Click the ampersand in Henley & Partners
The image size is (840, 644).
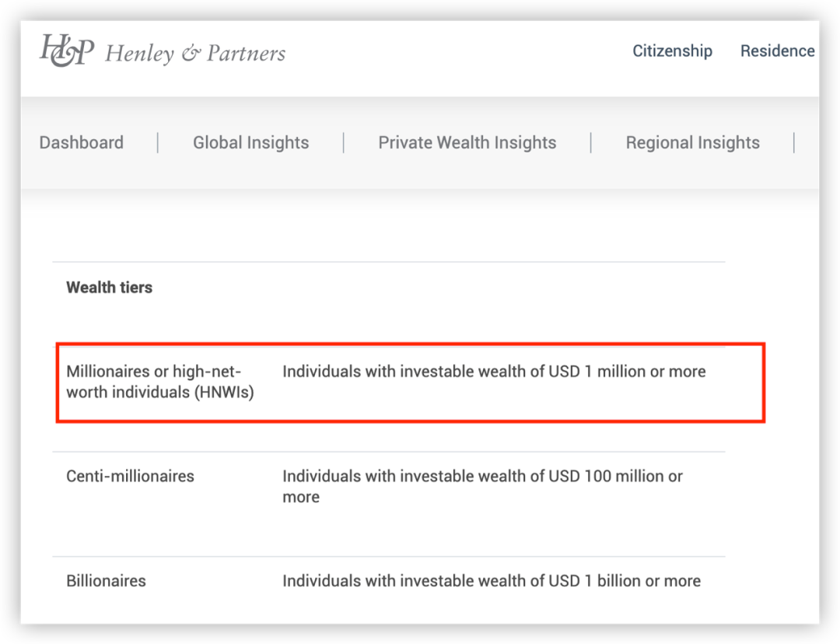tap(191, 54)
